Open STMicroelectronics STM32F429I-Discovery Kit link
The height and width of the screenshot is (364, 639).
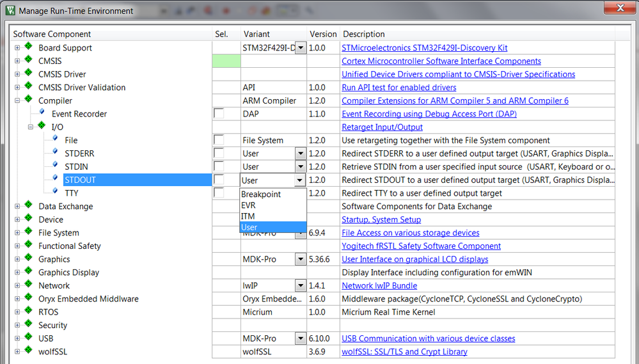[424, 48]
